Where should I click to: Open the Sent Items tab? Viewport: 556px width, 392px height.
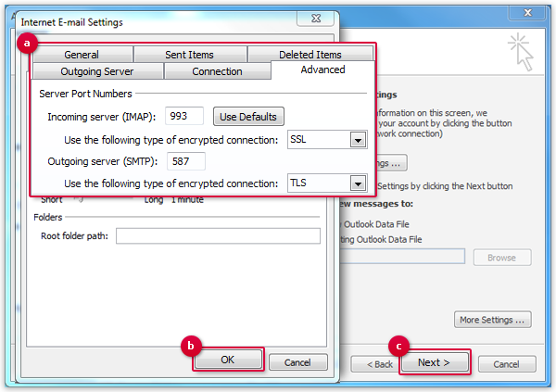[189, 55]
